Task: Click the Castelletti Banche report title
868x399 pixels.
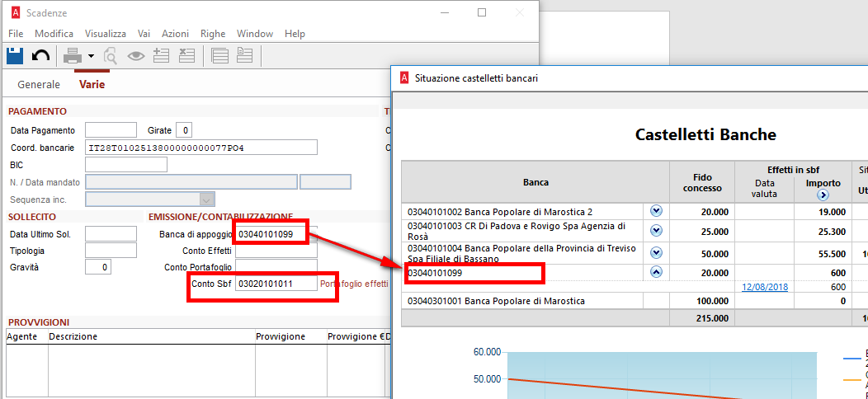Action: 705,134
